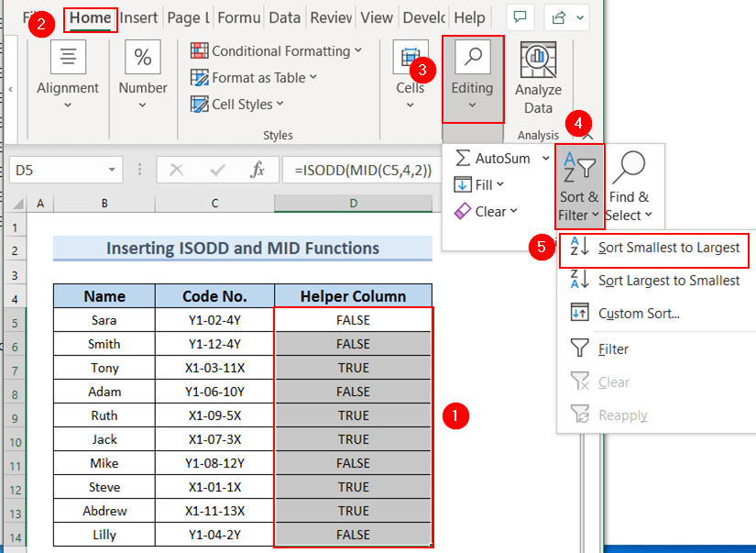This screenshot has width=756, height=553.
Task: Switch to the Data ribbon tab
Action: (284, 17)
